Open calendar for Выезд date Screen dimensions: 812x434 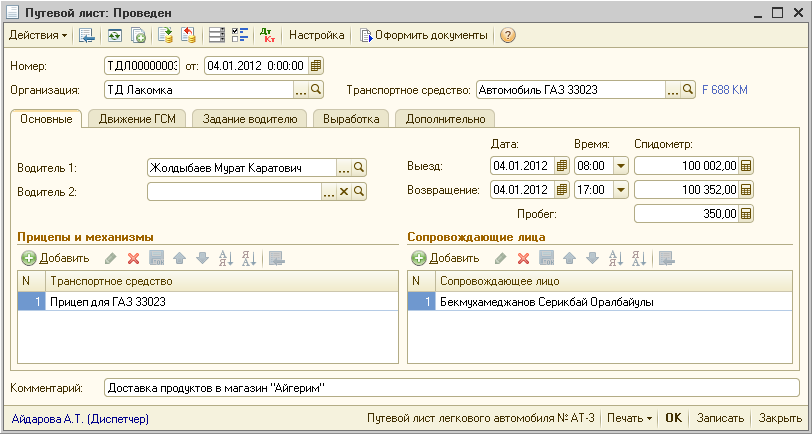(x=561, y=165)
